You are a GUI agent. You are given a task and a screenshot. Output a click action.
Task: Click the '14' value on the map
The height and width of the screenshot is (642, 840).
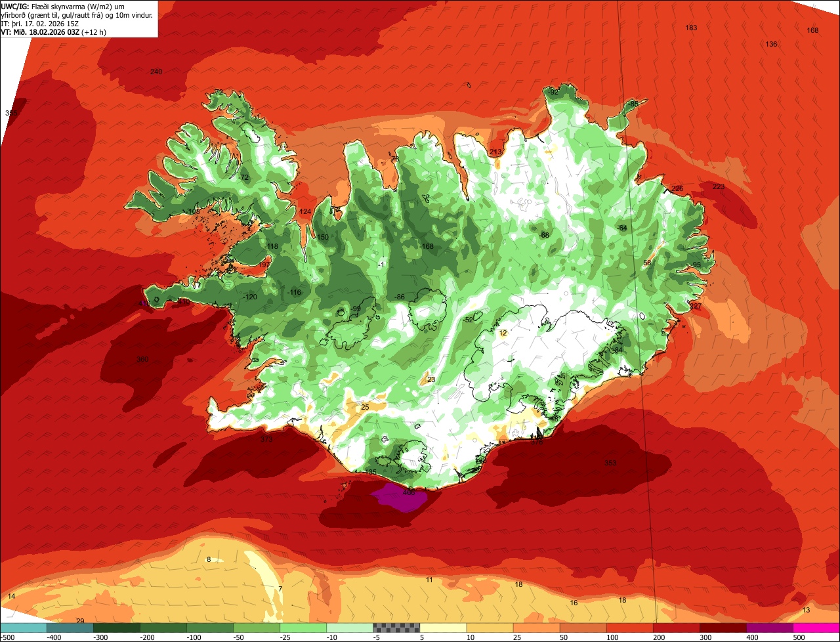pos(11,597)
